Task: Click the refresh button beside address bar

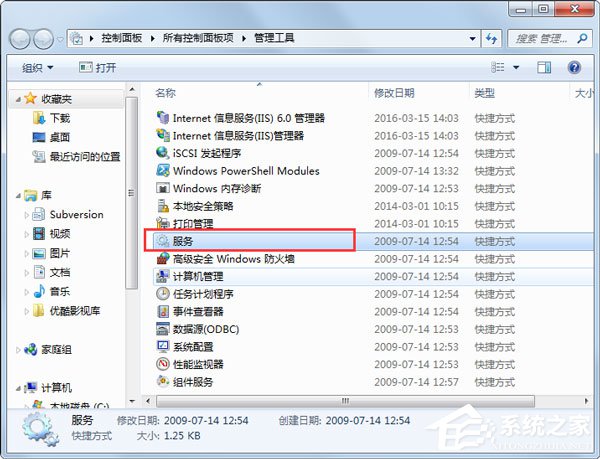Action: click(x=491, y=38)
